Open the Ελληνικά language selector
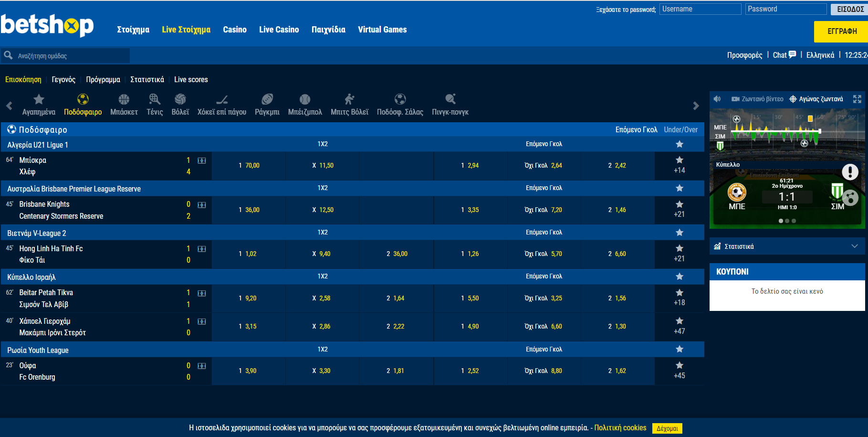The height and width of the screenshot is (437, 868). tap(820, 55)
